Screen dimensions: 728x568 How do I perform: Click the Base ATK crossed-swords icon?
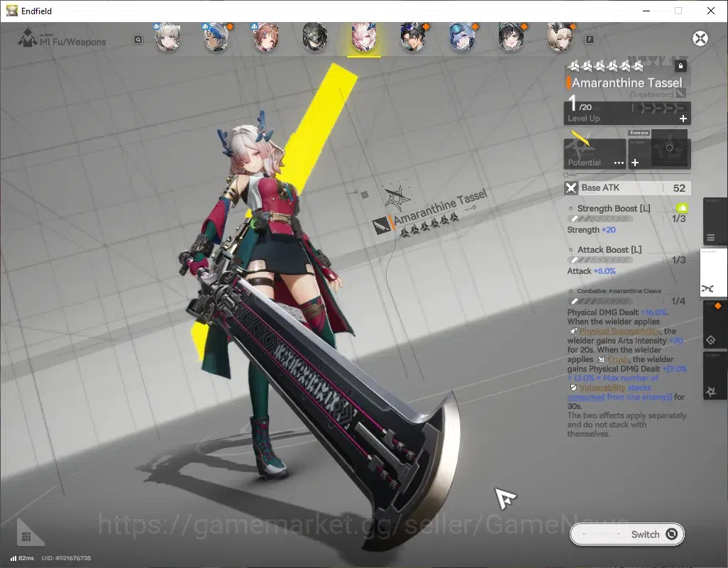point(571,188)
